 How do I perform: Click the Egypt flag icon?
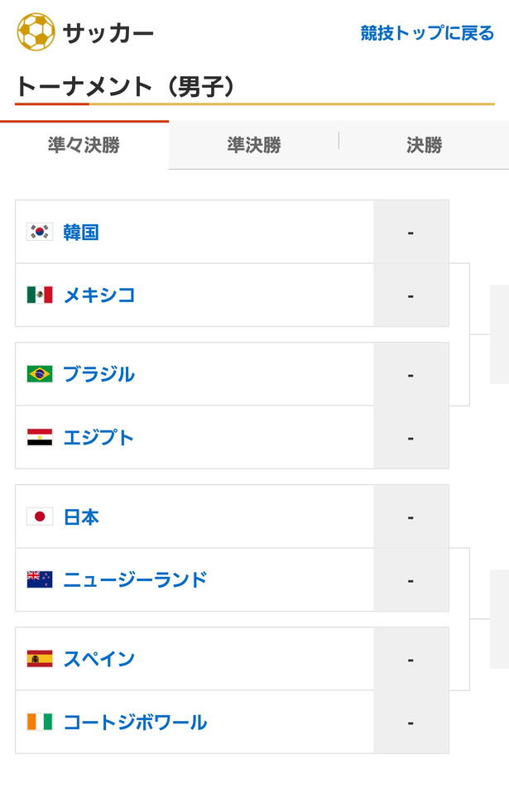tap(40, 437)
